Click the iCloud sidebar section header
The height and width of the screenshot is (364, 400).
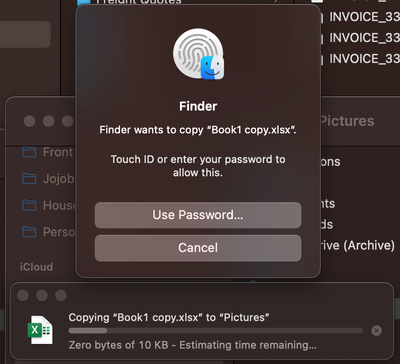36,267
